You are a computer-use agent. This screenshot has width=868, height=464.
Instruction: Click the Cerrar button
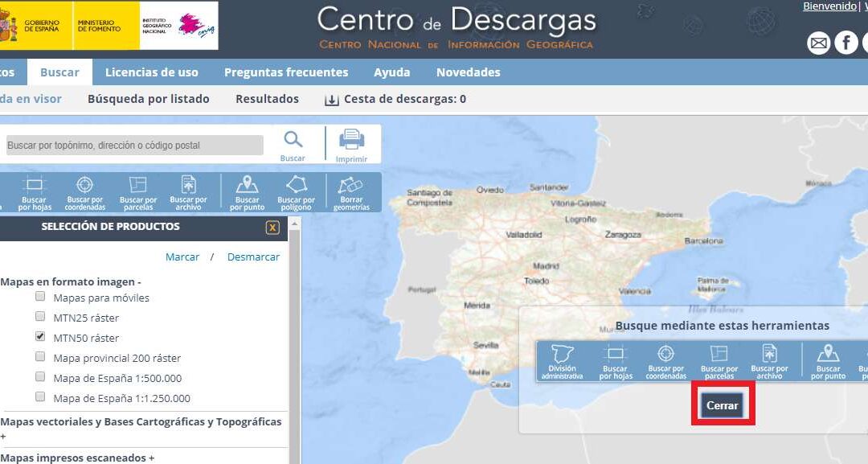pyautogui.click(x=723, y=405)
